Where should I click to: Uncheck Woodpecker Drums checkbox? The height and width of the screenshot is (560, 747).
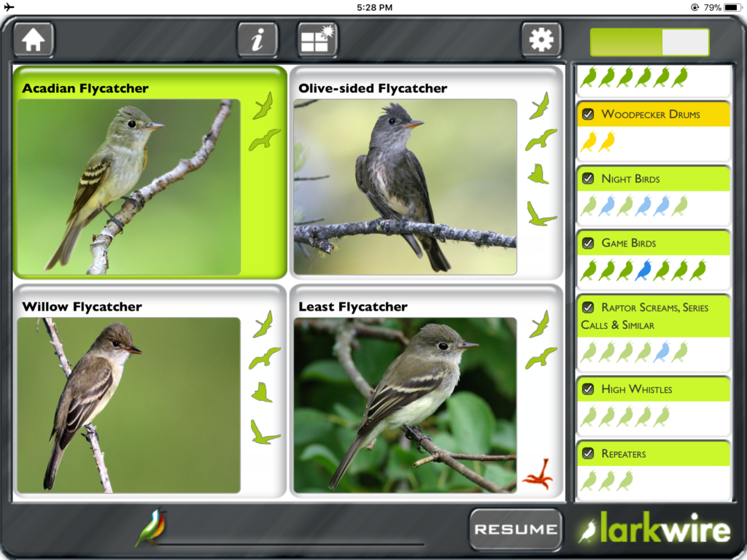[589, 114]
